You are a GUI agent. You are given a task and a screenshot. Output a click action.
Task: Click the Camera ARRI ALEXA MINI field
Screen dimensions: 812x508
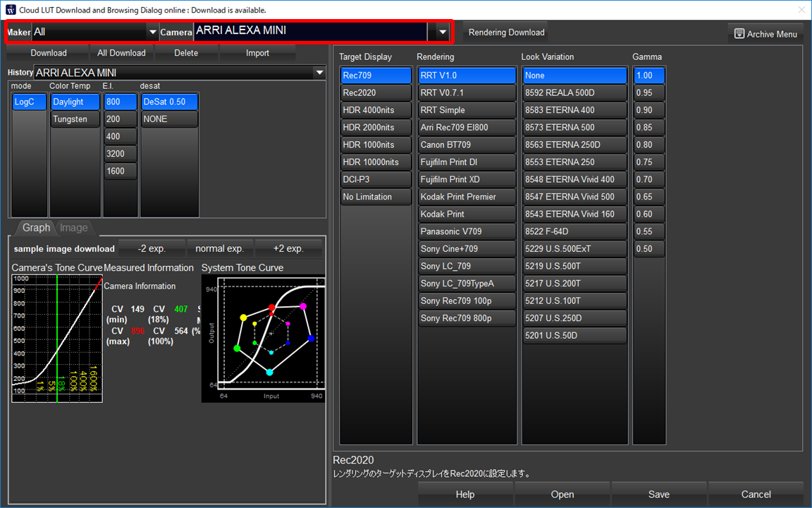pyautogui.click(x=311, y=32)
